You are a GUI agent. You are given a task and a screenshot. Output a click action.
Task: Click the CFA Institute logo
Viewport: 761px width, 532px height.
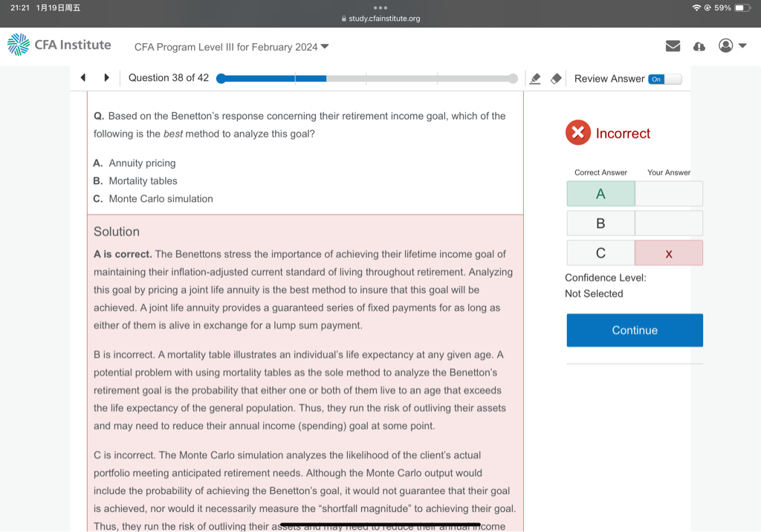click(59, 45)
